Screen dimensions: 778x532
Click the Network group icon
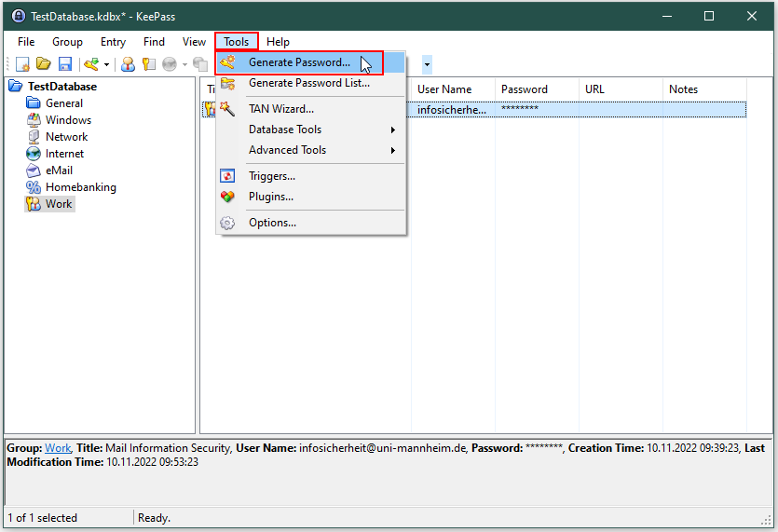[x=34, y=137]
